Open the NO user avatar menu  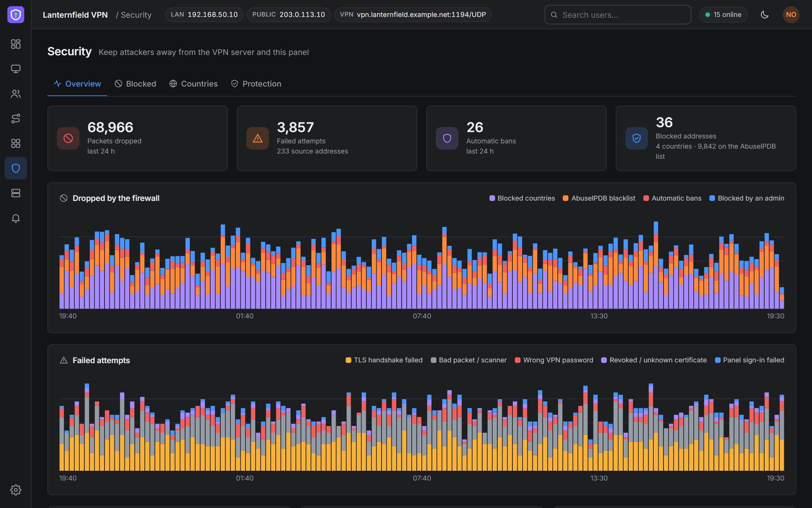pos(791,15)
